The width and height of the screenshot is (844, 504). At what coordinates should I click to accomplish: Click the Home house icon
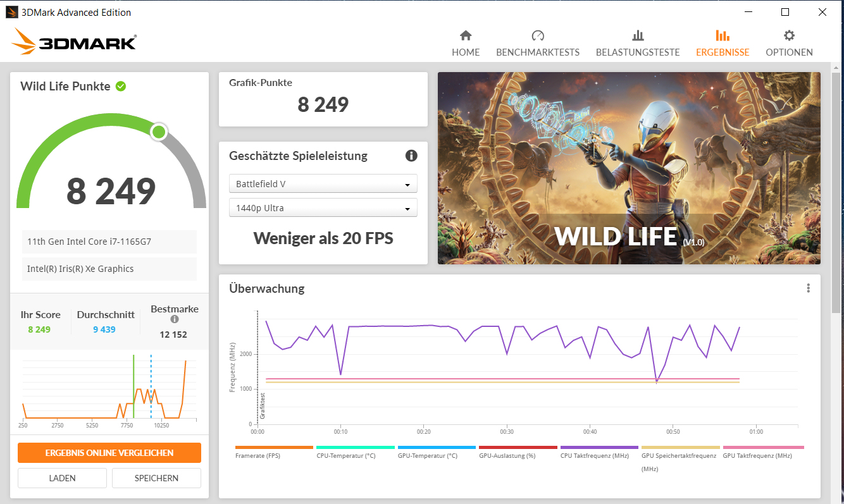pyautogui.click(x=466, y=35)
